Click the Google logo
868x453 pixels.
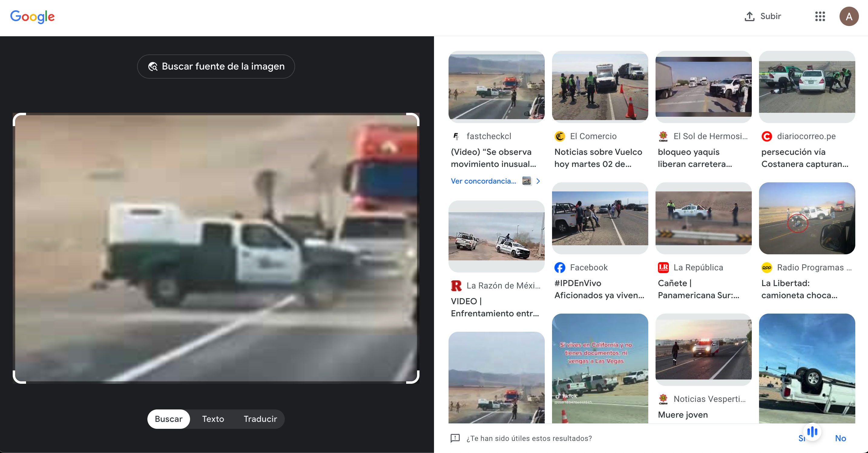32,16
